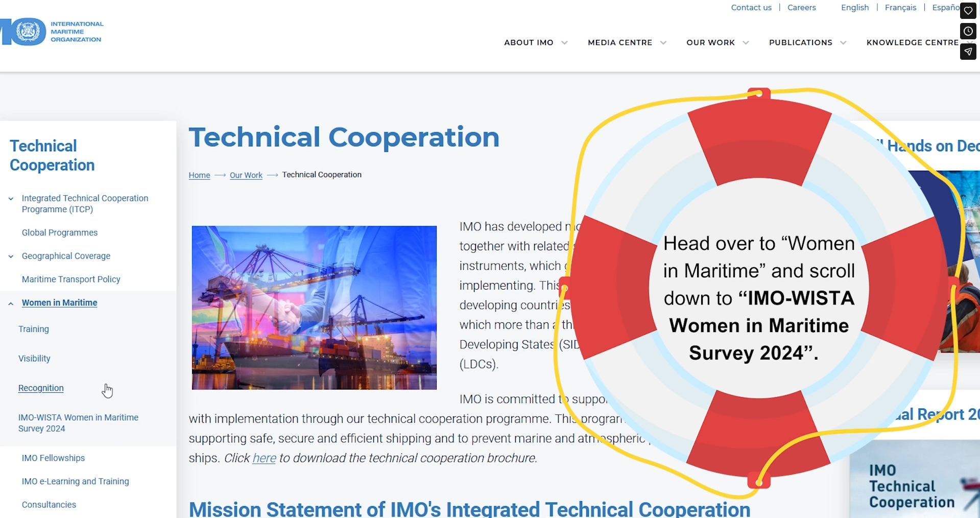The height and width of the screenshot is (518, 980).
Task: Expand the PUBLICATIONS dropdown chevron
Action: coord(843,43)
